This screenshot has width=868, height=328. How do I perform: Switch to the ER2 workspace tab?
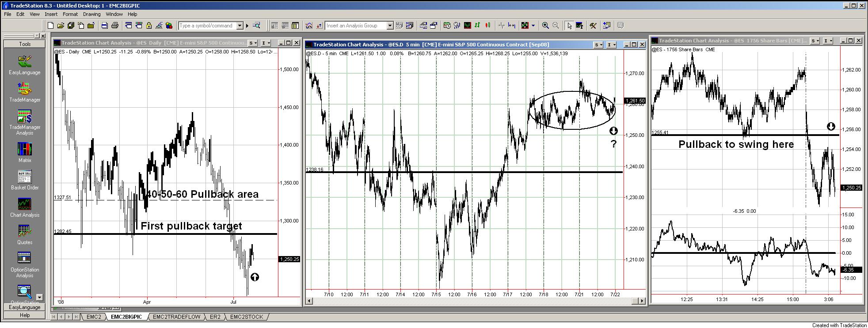215,317
